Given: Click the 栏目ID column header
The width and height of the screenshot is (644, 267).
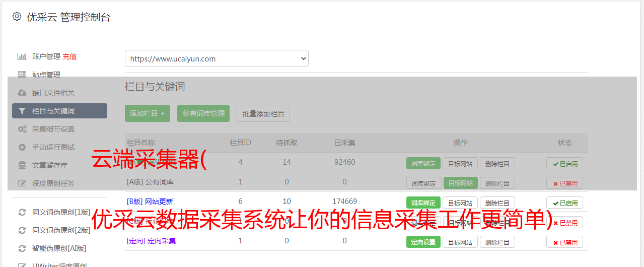Looking at the screenshot, I should (240, 143).
